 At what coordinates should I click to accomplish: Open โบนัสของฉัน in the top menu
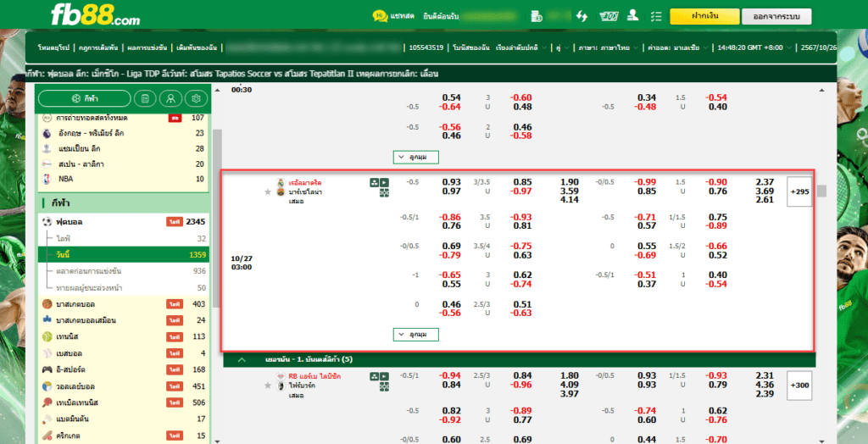pyautogui.click(x=471, y=47)
